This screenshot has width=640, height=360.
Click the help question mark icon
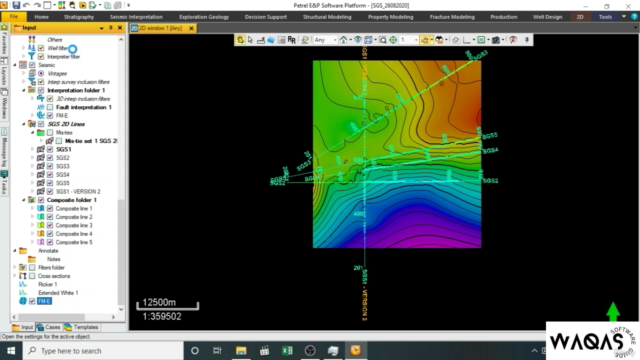point(634,17)
